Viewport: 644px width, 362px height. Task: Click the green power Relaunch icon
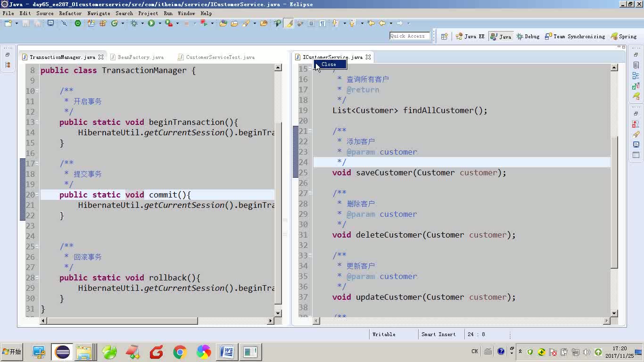point(78,23)
